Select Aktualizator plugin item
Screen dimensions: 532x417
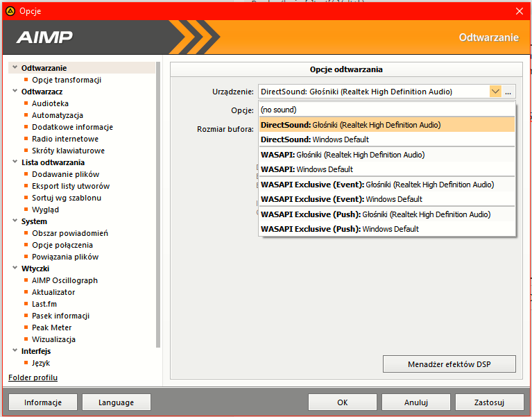(53, 292)
